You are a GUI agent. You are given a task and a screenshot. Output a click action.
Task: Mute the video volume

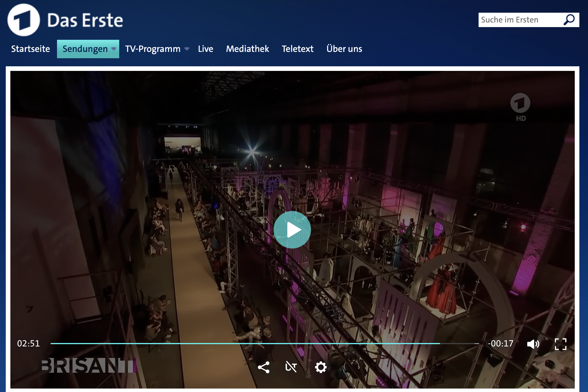point(533,344)
